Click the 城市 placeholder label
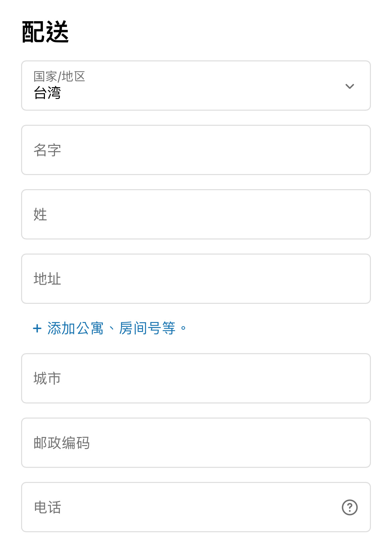392x547 pixels. coord(47,378)
